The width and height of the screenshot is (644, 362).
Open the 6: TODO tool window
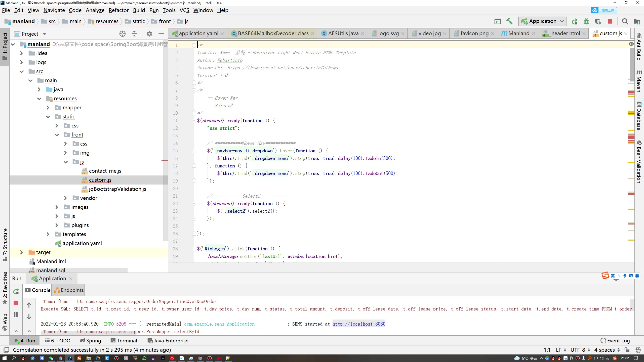[x=58, y=341]
